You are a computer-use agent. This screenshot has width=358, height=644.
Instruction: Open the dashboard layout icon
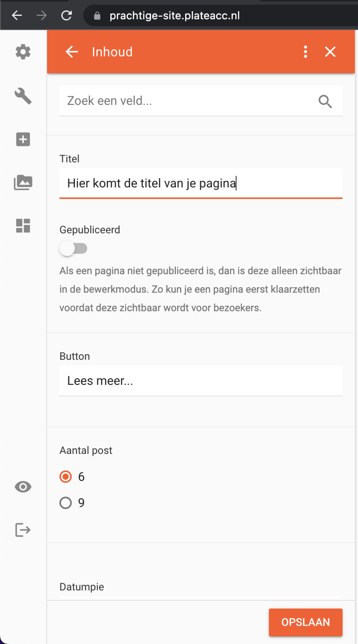point(23,226)
